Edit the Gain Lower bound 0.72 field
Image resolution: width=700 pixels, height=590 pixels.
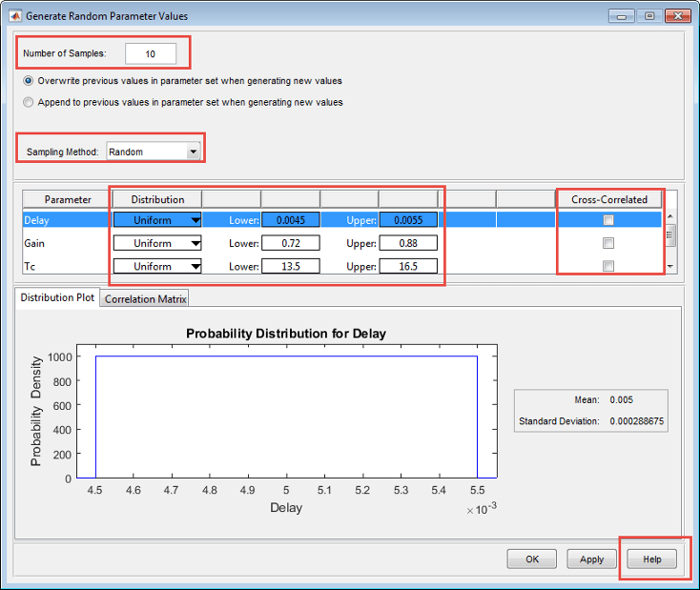click(x=291, y=243)
